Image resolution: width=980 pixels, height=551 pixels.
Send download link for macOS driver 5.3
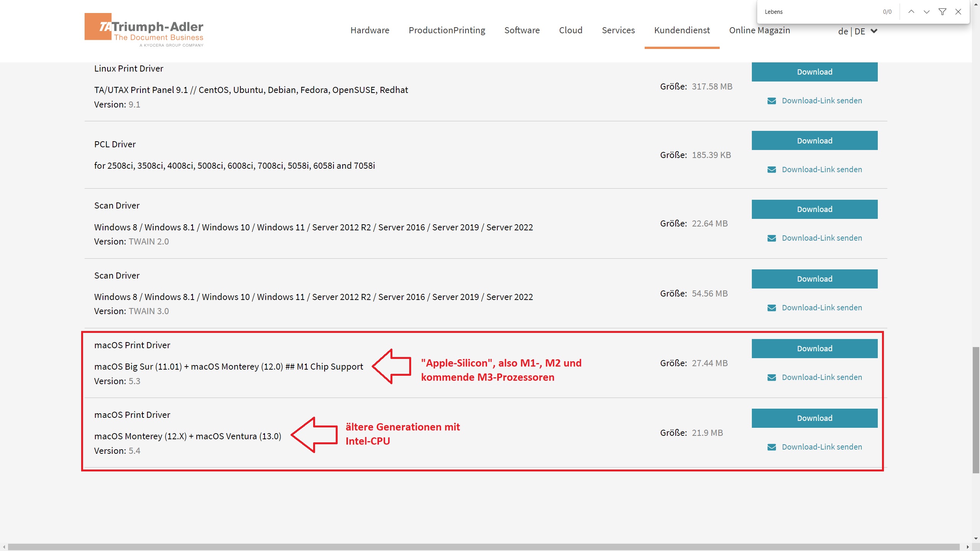pyautogui.click(x=822, y=377)
